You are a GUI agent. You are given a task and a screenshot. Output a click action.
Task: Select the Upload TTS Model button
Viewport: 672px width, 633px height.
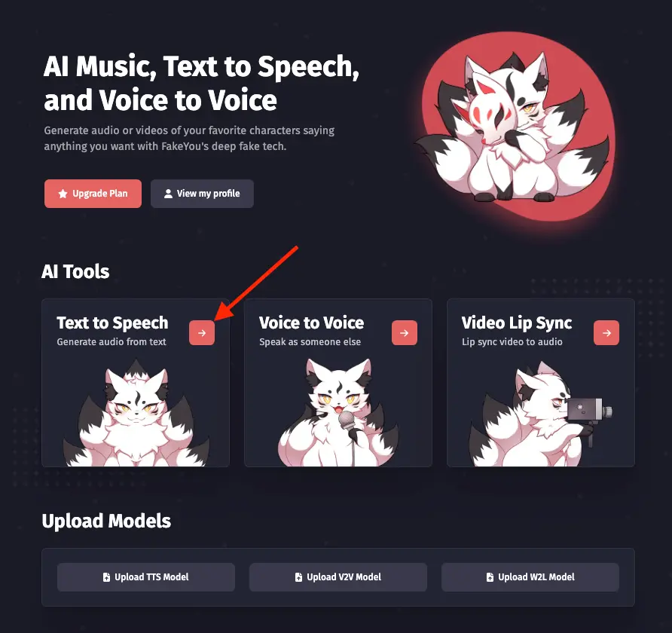click(x=146, y=576)
